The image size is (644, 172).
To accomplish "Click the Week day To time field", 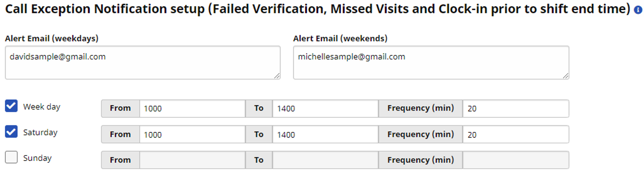I will click(325, 109).
